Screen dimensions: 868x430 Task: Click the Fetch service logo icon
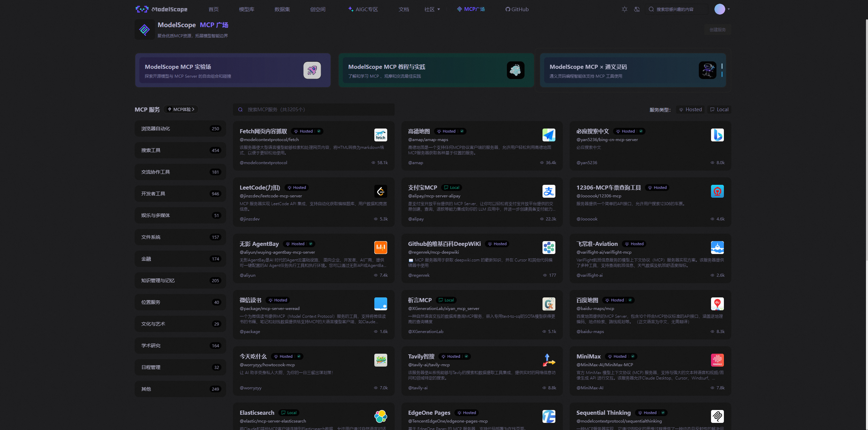click(380, 135)
